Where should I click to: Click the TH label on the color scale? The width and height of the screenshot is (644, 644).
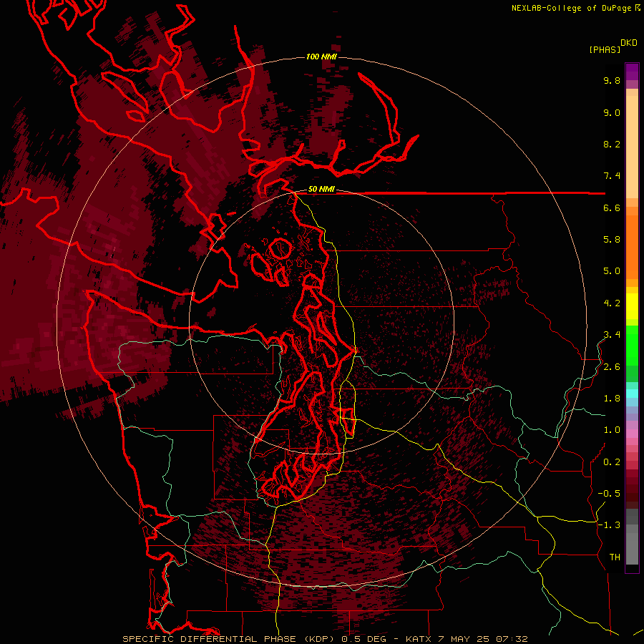[615, 557]
